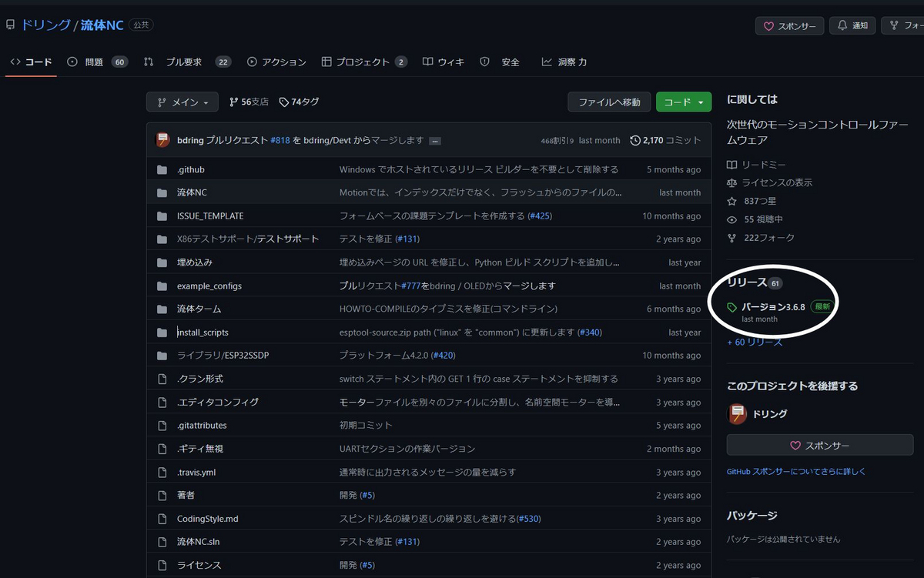Click the CodingStyle.md file icon

tap(162, 519)
